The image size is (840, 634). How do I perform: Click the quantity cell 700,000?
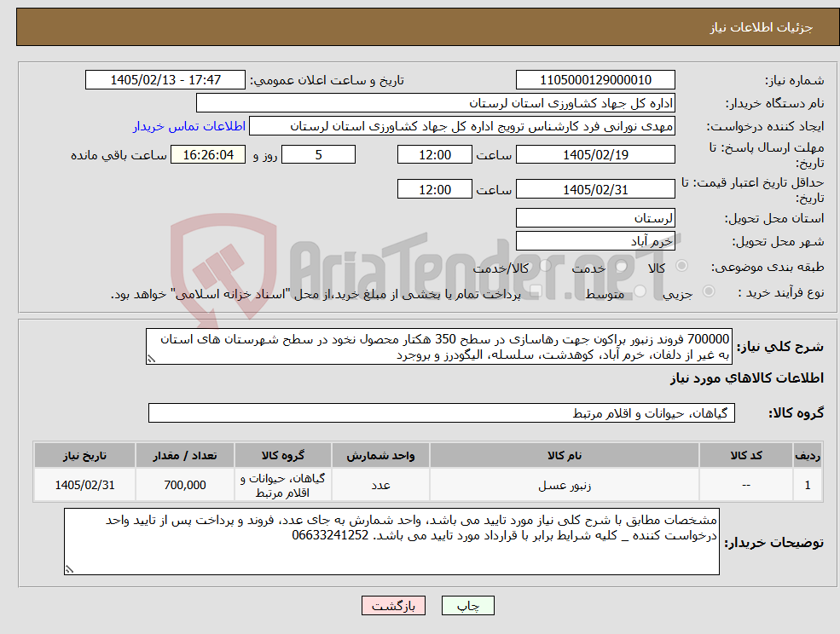coord(185,485)
